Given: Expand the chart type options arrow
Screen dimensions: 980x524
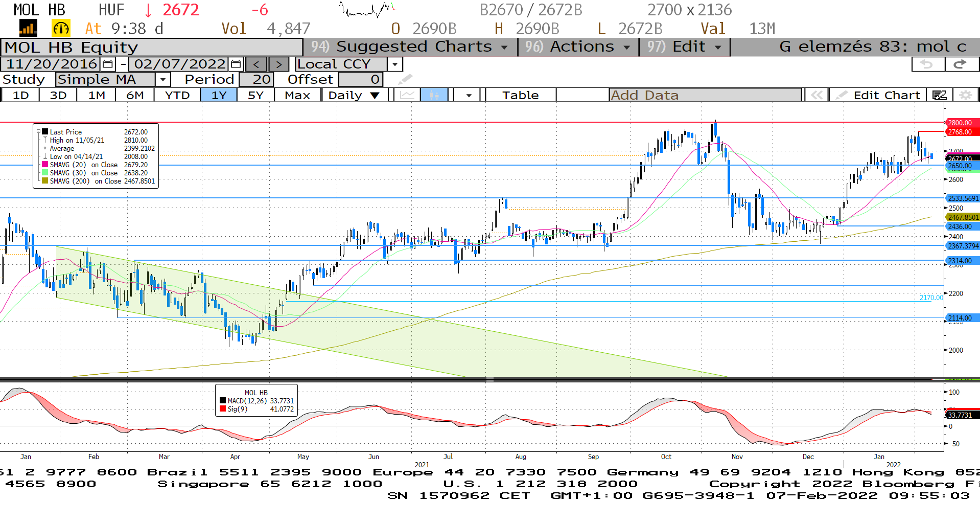Looking at the screenshot, I should pyautogui.click(x=469, y=95).
